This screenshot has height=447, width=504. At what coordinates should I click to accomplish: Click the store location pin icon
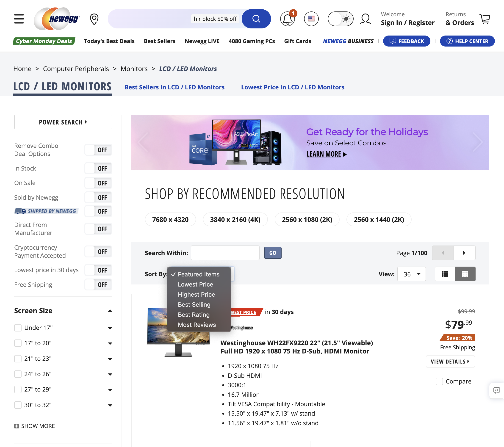[x=94, y=19]
